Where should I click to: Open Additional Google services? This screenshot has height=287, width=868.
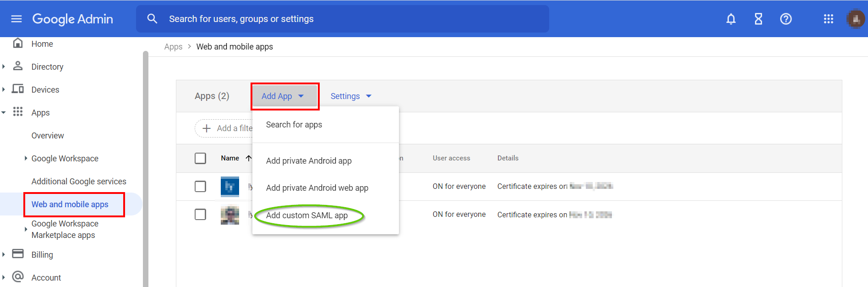[79, 182]
